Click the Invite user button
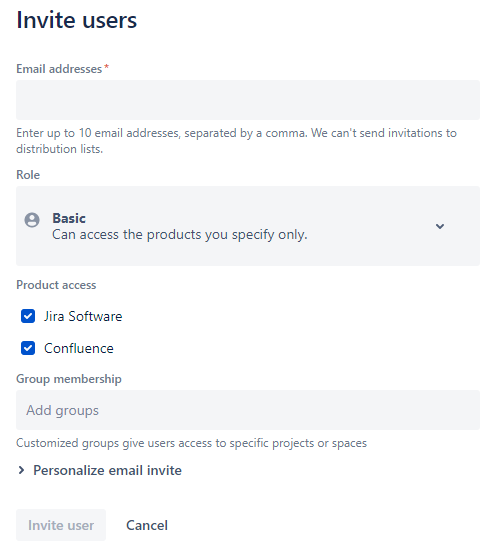Image resolution: width=495 pixels, height=548 pixels. coord(61,525)
